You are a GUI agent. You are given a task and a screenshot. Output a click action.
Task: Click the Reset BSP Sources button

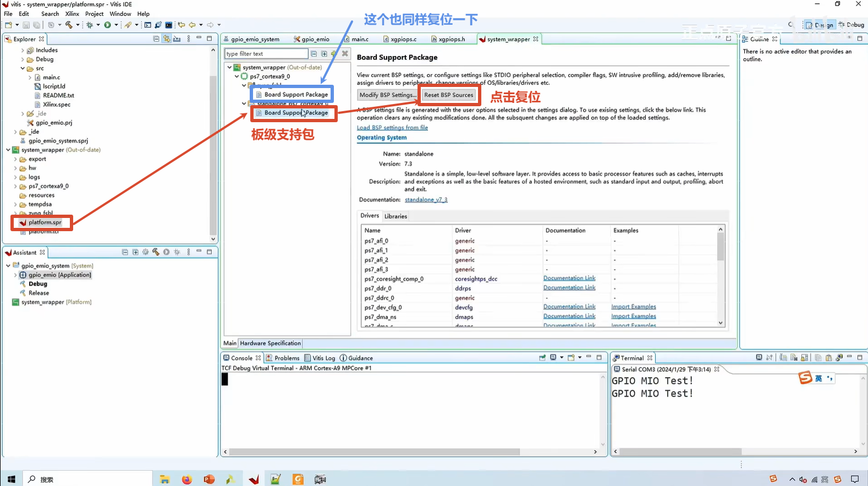point(448,95)
